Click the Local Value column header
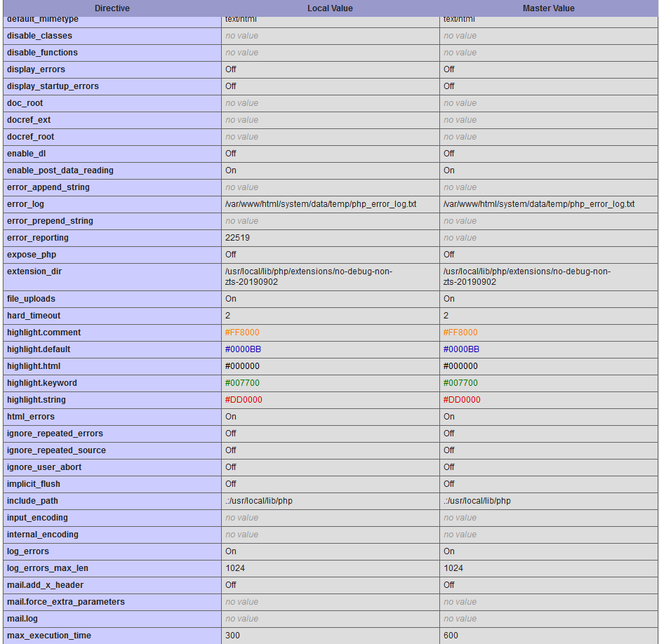 pyautogui.click(x=330, y=8)
